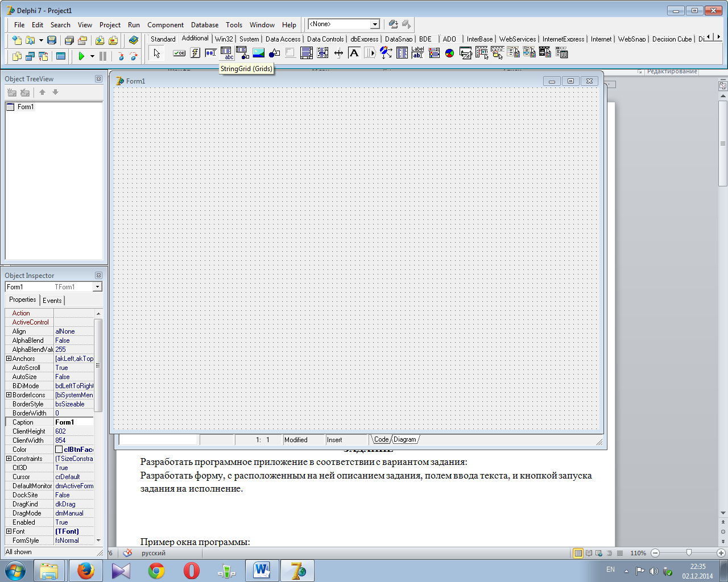Switch to Events tab in Object Inspector
This screenshot has height=582, width=728.
(52, 301)
